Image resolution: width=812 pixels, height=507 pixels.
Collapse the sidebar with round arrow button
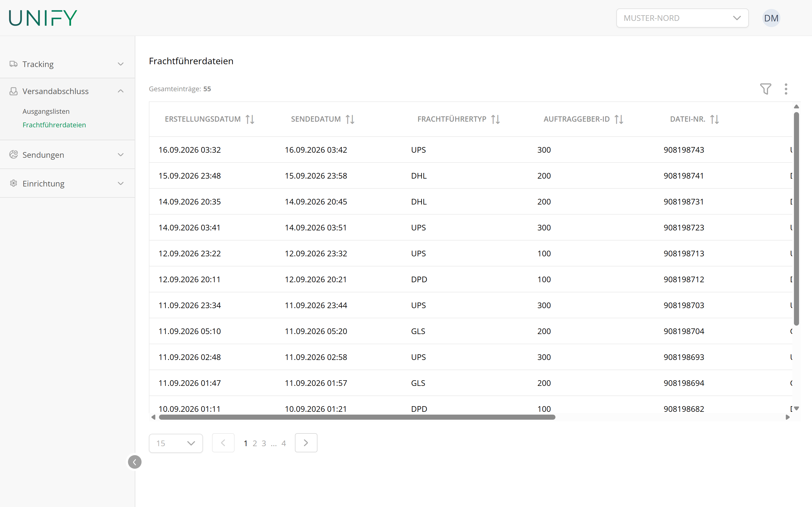click(x=134, y=462)
